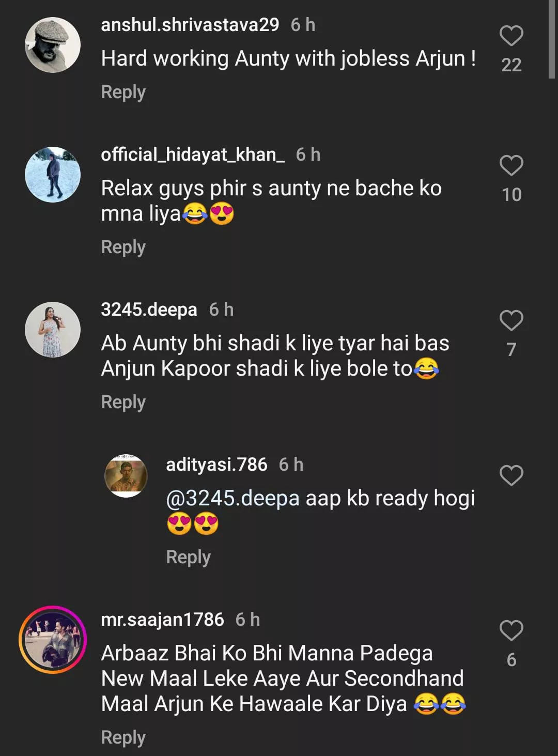Open anshul.shrivastava29's profile picture
The height and width of the screenshot is (756, 558).
click(53, 45)
